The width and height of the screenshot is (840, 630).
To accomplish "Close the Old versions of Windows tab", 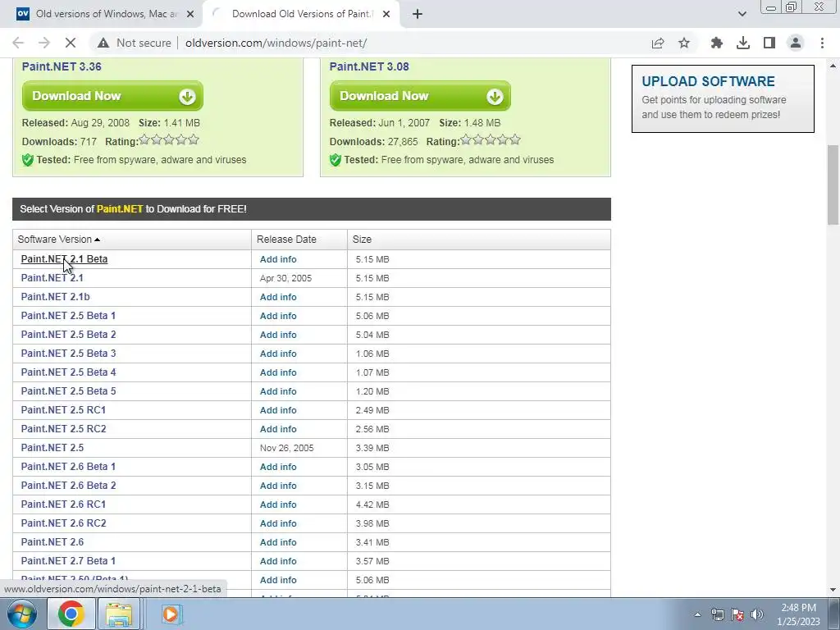I will coord(190,14).
